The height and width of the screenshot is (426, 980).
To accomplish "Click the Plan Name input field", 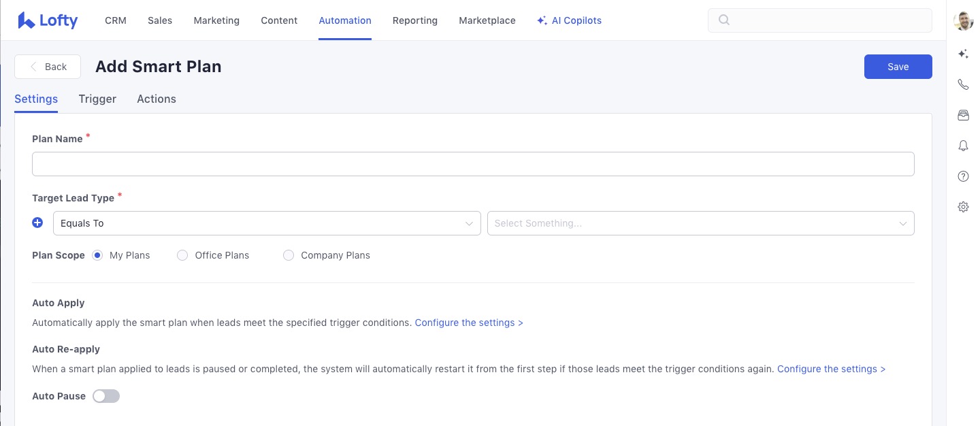I will coord(473,164).
